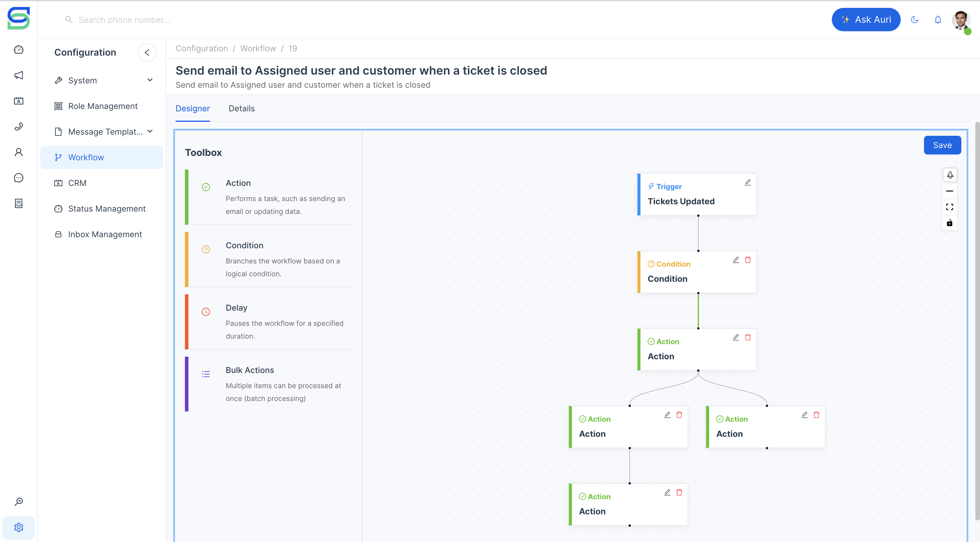Focus the phone number search field
The width and height of the screenshot is (980, 542).
pyautogui.click(x=125, y=20)
